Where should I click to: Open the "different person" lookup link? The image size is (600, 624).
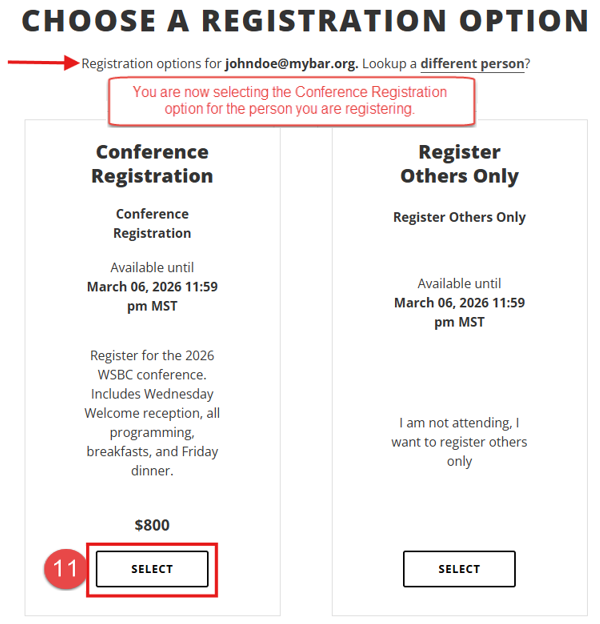pyautogui.click(x=472, y=64)
